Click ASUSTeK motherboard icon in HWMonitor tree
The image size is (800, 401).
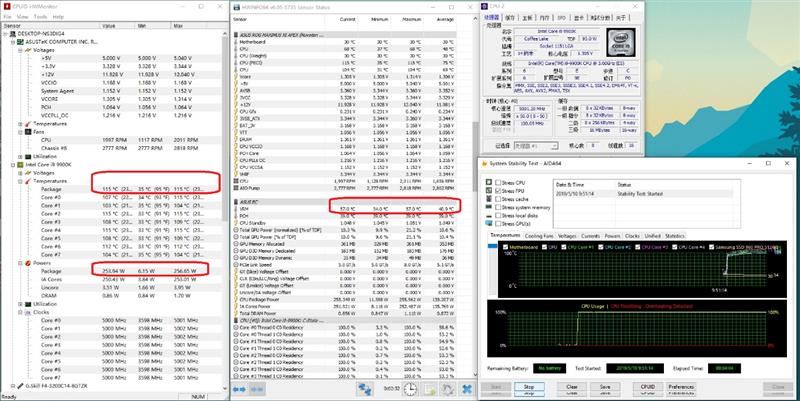coord(20,42)
